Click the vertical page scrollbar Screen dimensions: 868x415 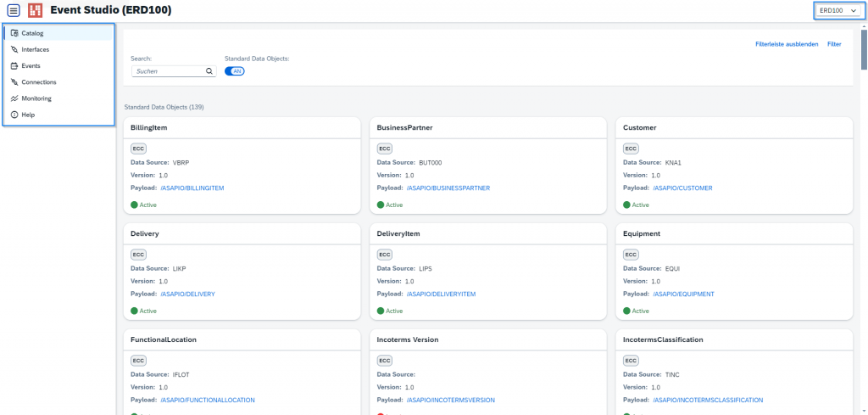click(864, 212)
